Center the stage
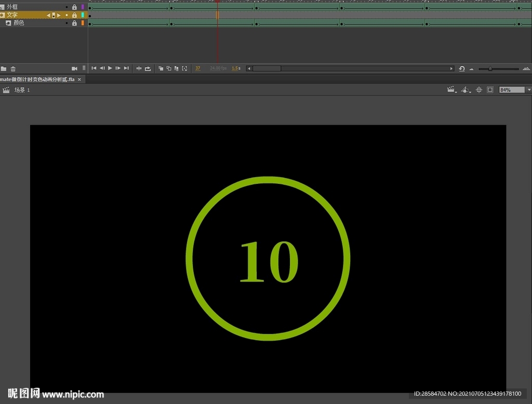 pyautogui.click(x=478, y=89)
